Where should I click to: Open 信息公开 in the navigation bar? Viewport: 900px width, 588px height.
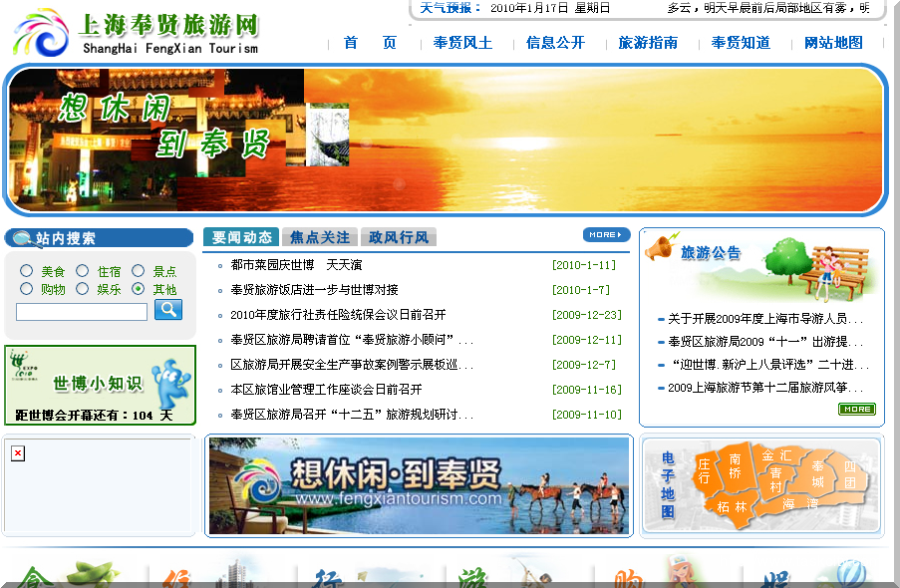tap(555, 43)
